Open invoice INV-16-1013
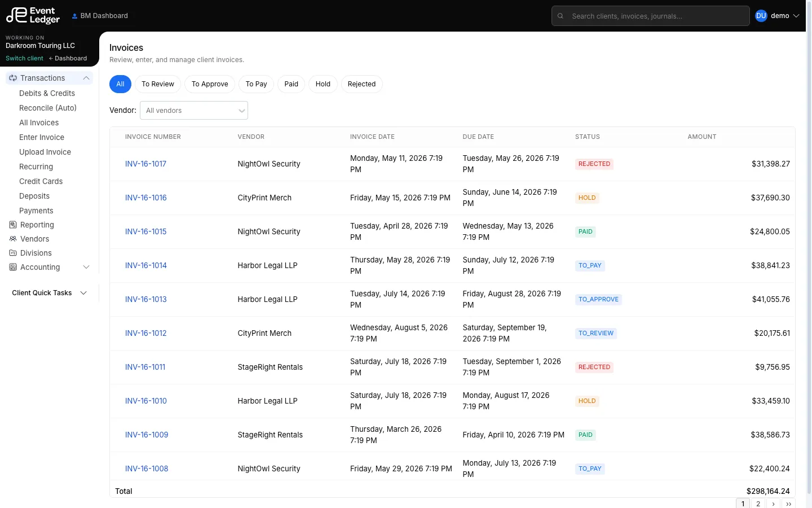Screen dimensions: 812x508 [x=146, y=299]
